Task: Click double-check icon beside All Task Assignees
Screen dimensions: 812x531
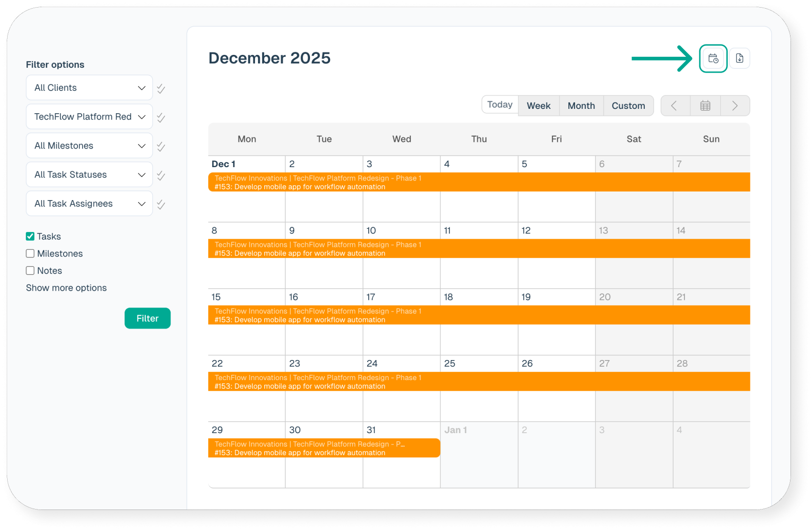Action: (x=161, y=204)
